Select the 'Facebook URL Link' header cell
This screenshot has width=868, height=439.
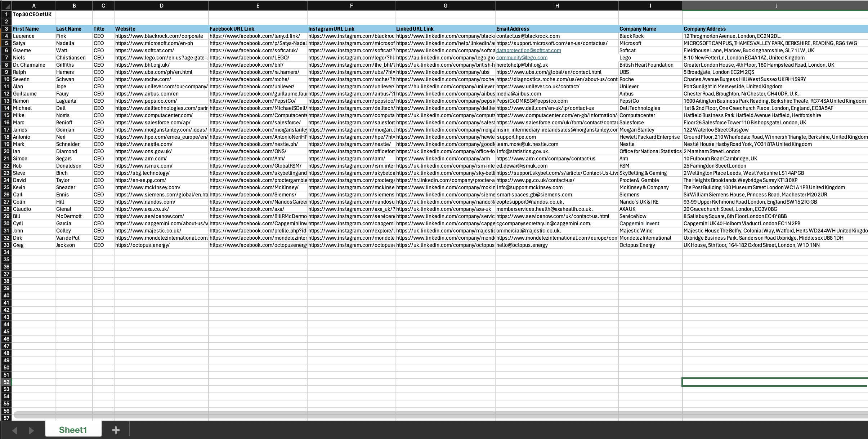coord(258,29)
